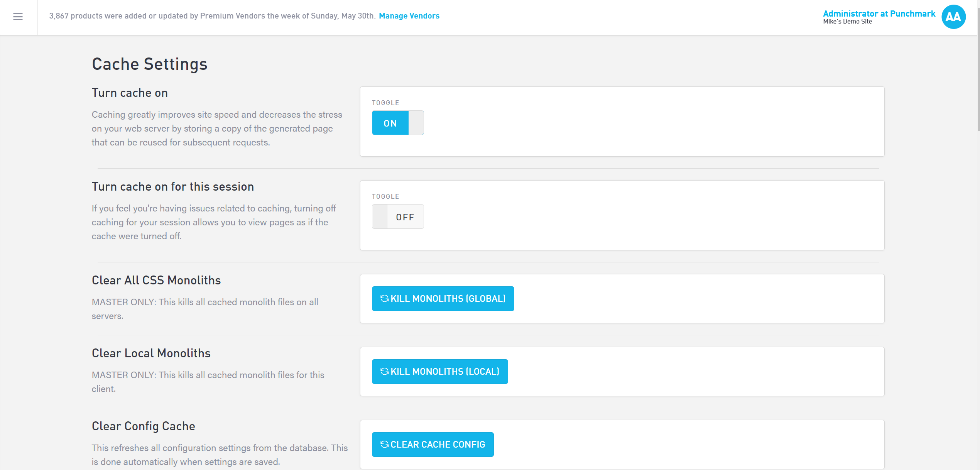Click the Clear All CSS Monoliths heading

[x=156, y=281]
